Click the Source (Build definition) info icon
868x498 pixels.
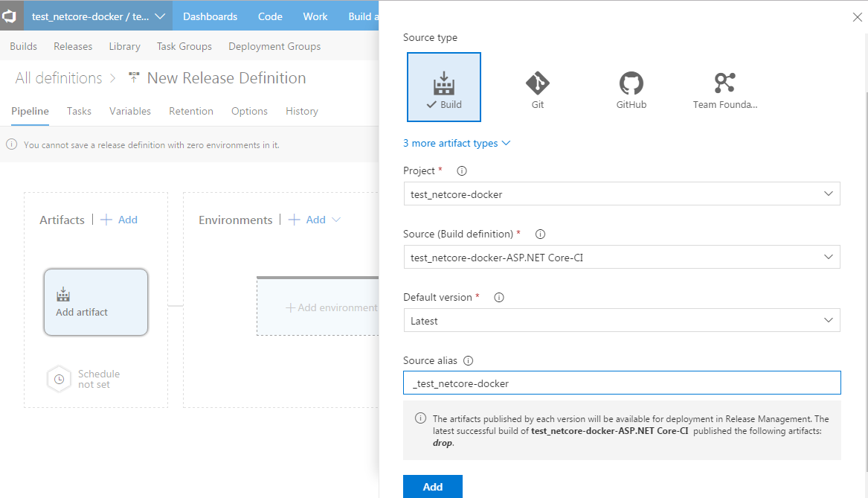coord(540,234)
